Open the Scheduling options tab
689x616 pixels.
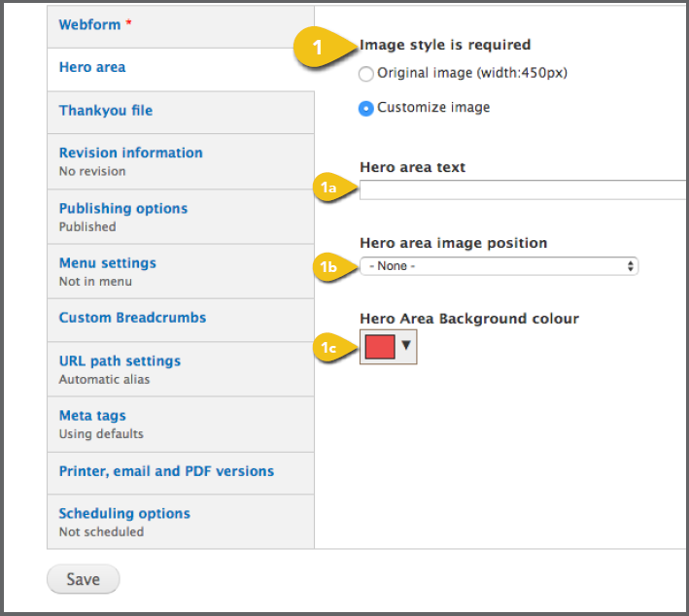pyautogui.click(x=181, y=522)
